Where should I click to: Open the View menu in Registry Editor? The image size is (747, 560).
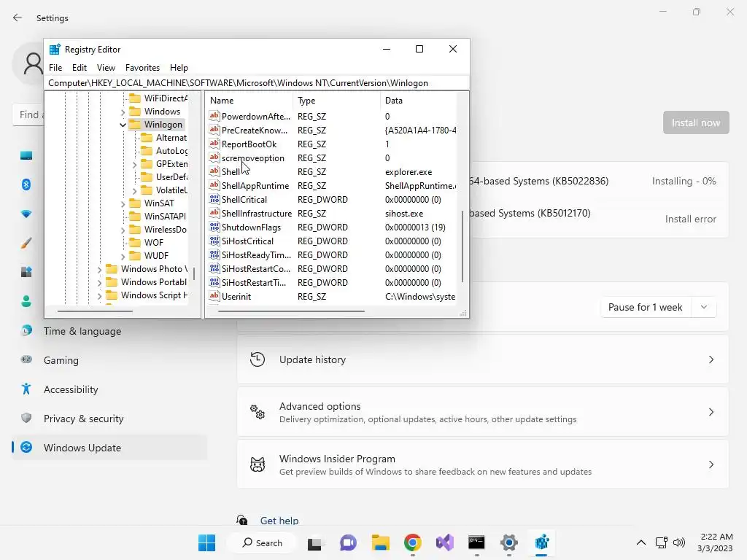[x=106, y=68]
